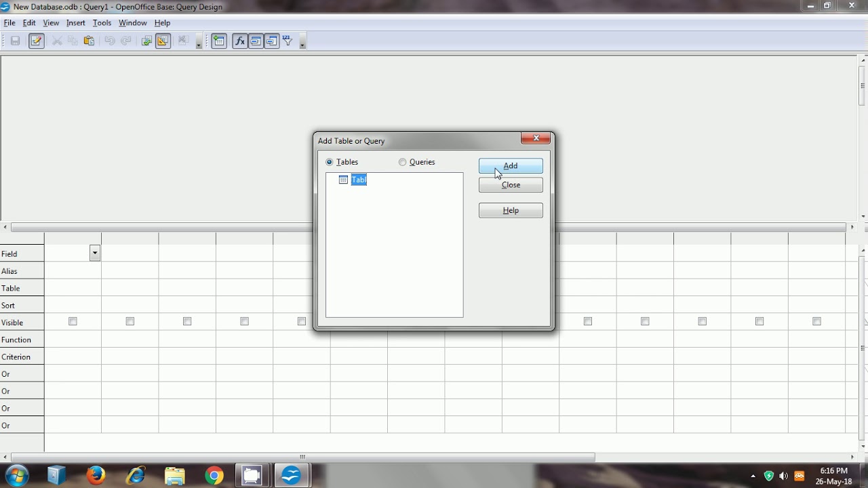Open the Insert menu
The width and height of the screenshot is (868, 488).
point(76,22)
